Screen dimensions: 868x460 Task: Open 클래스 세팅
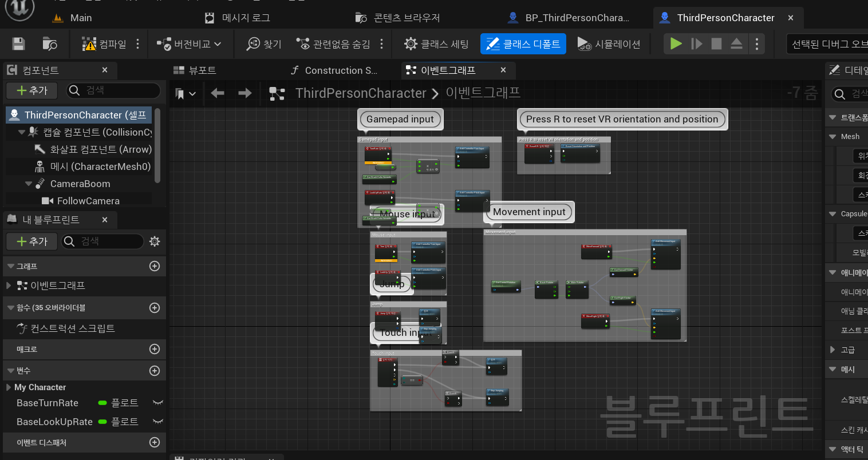(x=436, y=44)
